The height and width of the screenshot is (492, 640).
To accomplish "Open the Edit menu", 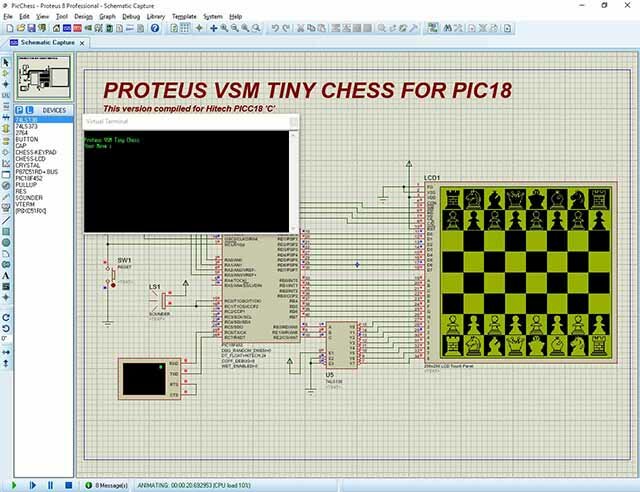I will pos(24,16).
